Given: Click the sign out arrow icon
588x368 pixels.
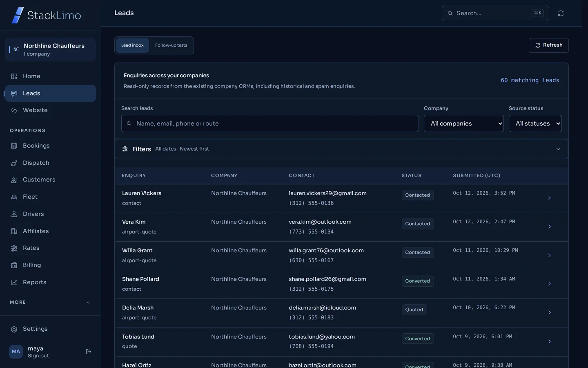Looking at the screenshot, I should click(x=89, y=352).
